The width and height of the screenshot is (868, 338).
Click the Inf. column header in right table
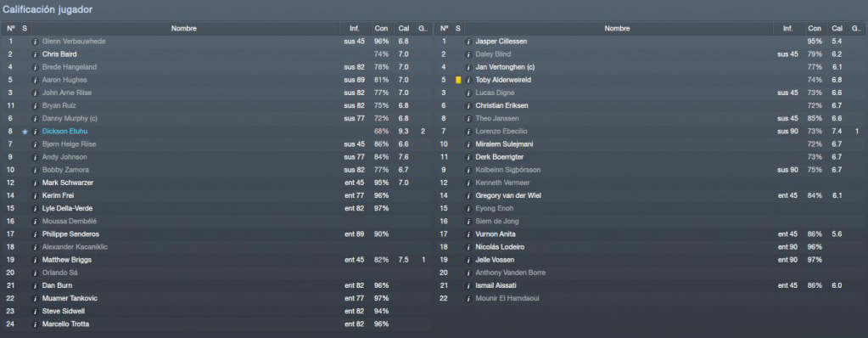pos(787,28)
